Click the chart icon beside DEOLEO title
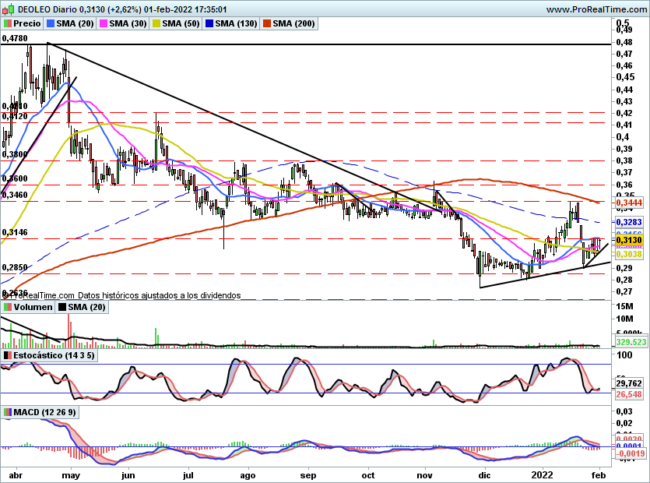 pos(8,8)
